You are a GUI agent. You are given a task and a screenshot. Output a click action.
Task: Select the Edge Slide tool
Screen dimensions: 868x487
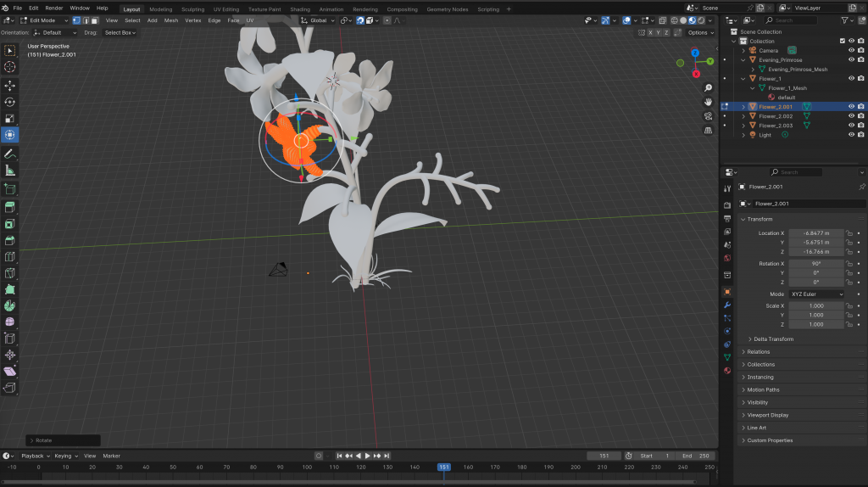pyautogui.click(x=10, y=339)
